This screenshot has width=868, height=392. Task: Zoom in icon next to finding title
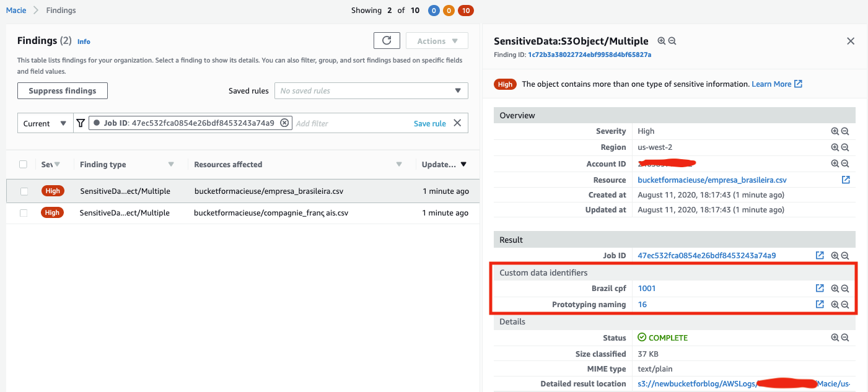[662, 41]
